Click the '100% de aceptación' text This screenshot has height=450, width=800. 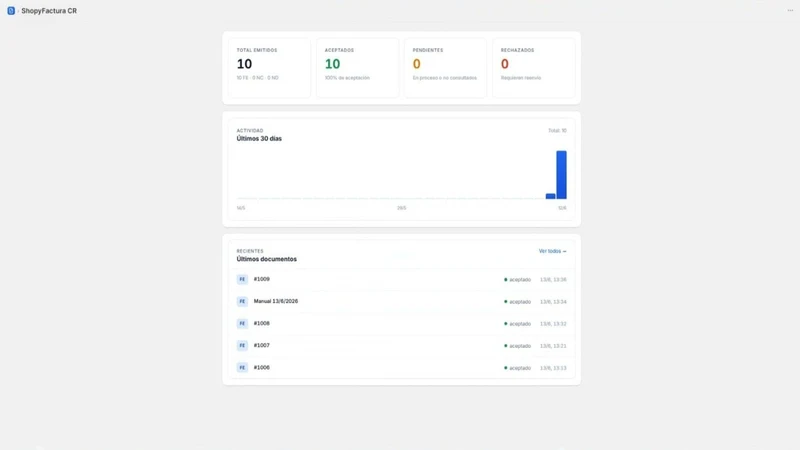(x=347, y=78)
